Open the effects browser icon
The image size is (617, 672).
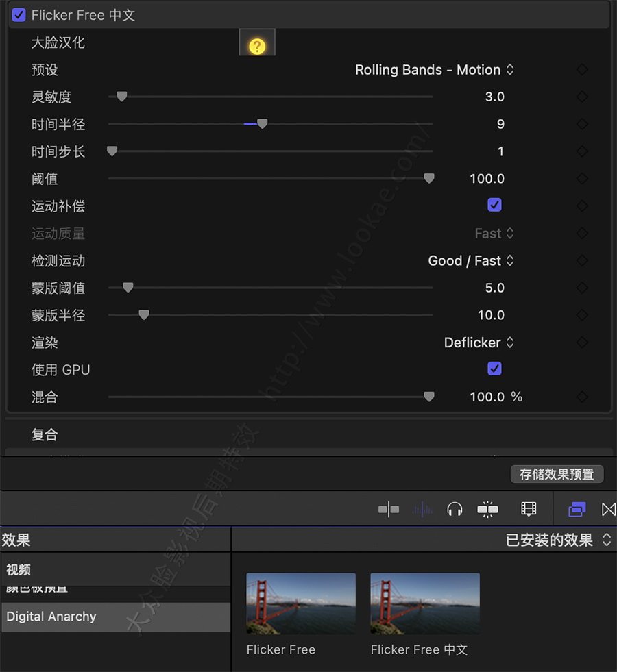click(x=577, y=509)
